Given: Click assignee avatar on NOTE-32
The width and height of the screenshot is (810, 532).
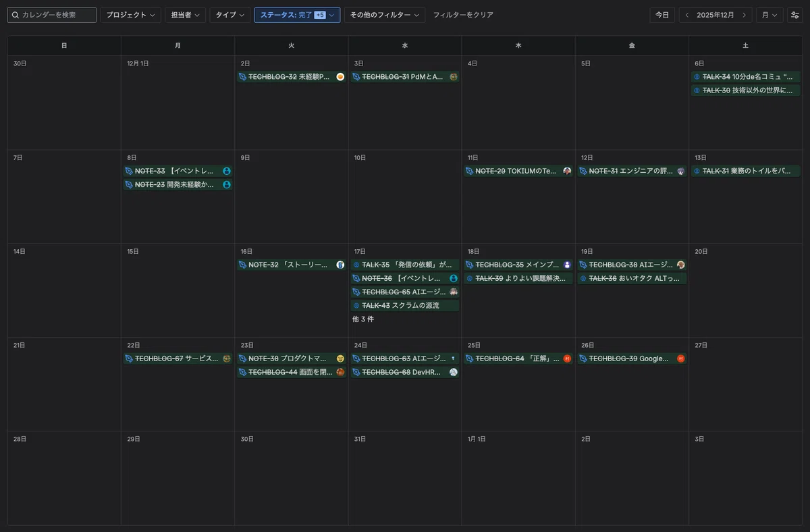Looking at the screenshot, I should click(340, 265).
